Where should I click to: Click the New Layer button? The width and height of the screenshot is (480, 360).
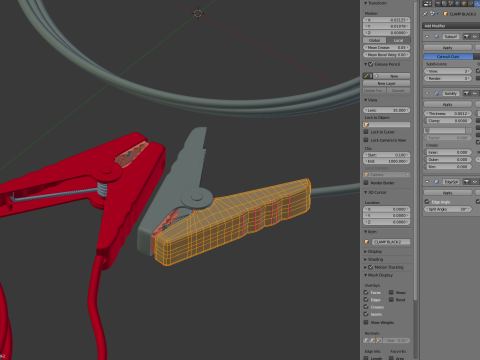click(387, 83)
